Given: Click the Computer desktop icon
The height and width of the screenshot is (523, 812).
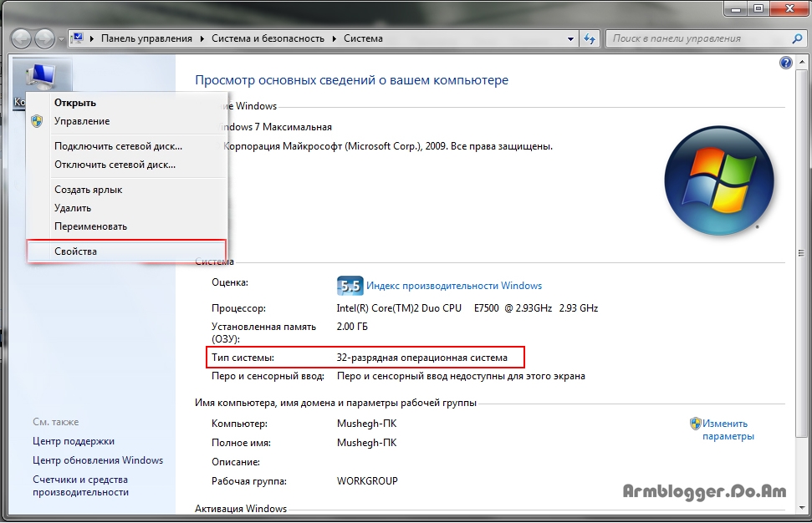Looking at the screenshot, I should 42,77.
